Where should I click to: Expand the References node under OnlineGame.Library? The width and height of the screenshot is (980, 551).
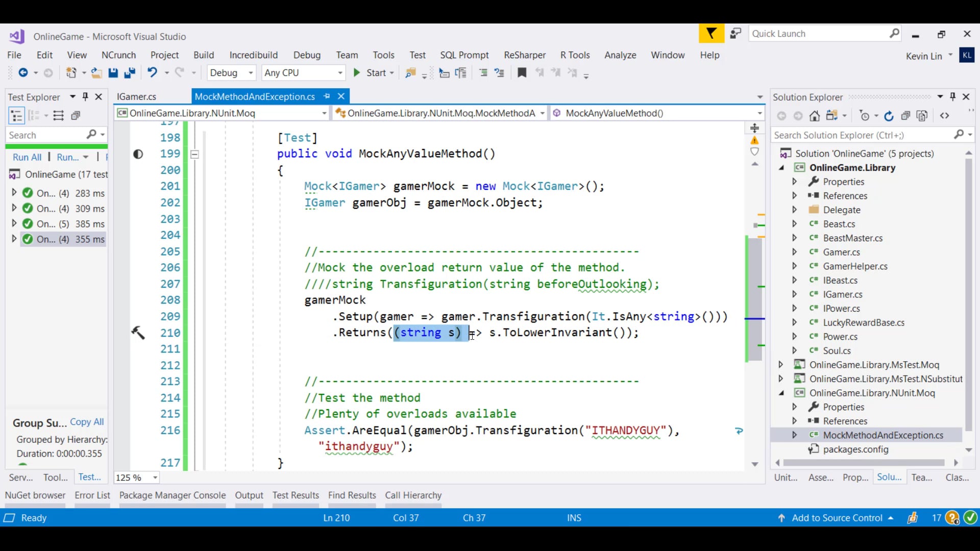click(795, 195)
